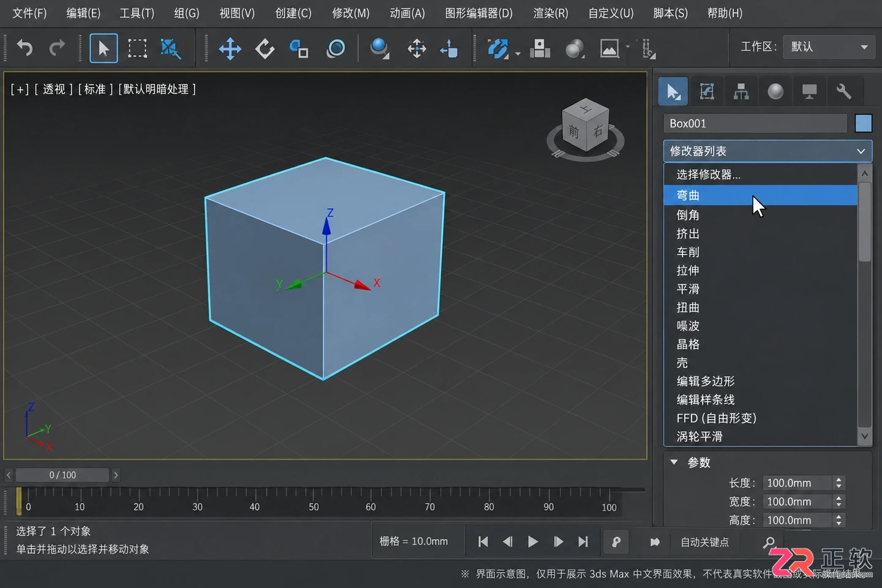Screen dimensions: 882x588
Task: Choose 挤出 modifier
Action: click(x=760, y=234)
